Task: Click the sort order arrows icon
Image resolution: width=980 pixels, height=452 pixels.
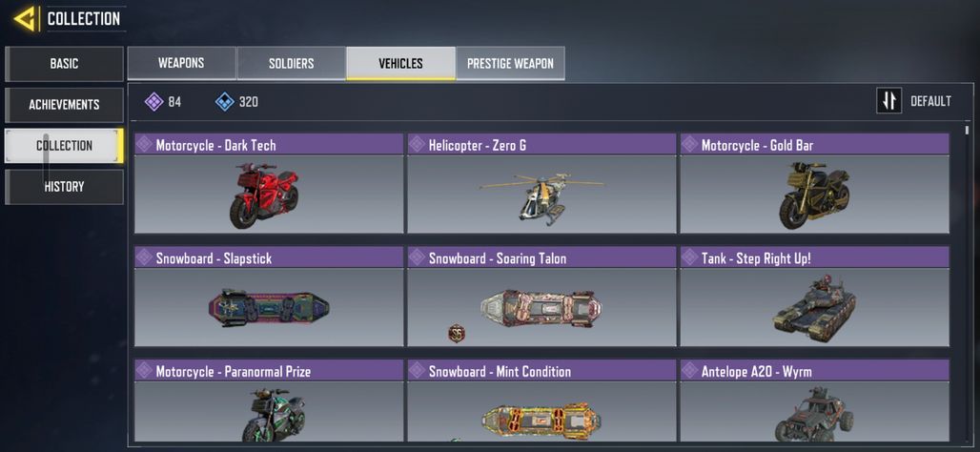Action: (888, 101)
